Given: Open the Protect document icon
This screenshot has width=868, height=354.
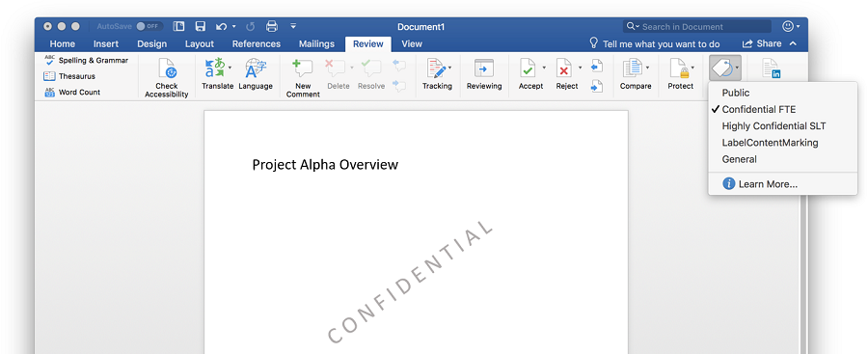Looking at the screenshot, I should [x=679, y=68].
